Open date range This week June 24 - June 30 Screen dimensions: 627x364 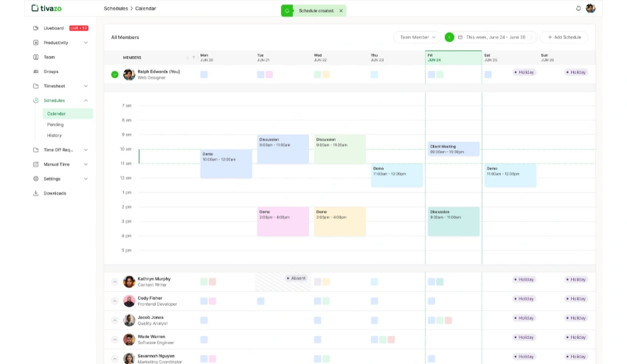(496, 37)
